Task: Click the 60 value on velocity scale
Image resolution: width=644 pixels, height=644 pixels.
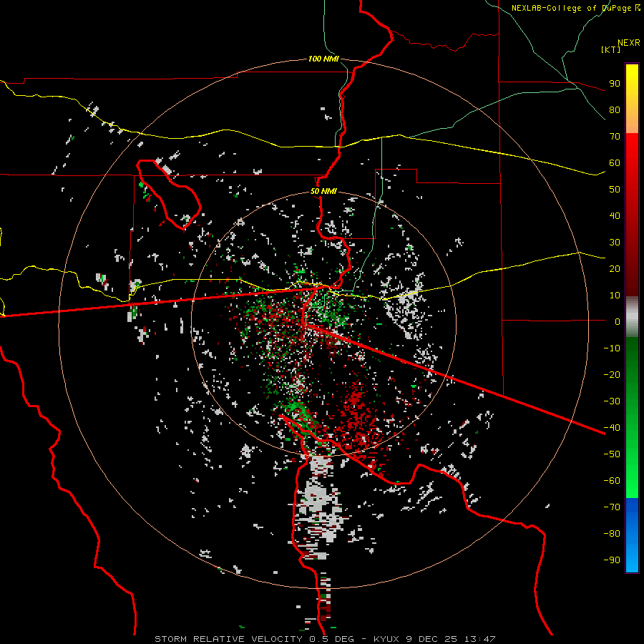Action: pos(615,163)
